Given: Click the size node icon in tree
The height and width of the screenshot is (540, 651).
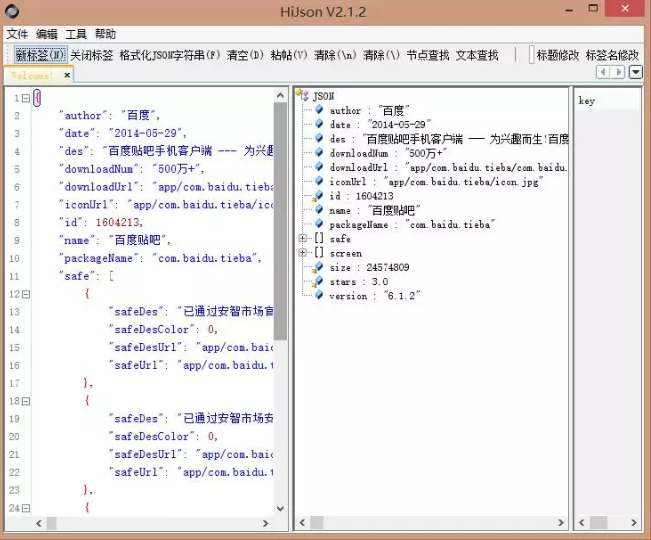Looking at the screenshot, I should point(318,267).
